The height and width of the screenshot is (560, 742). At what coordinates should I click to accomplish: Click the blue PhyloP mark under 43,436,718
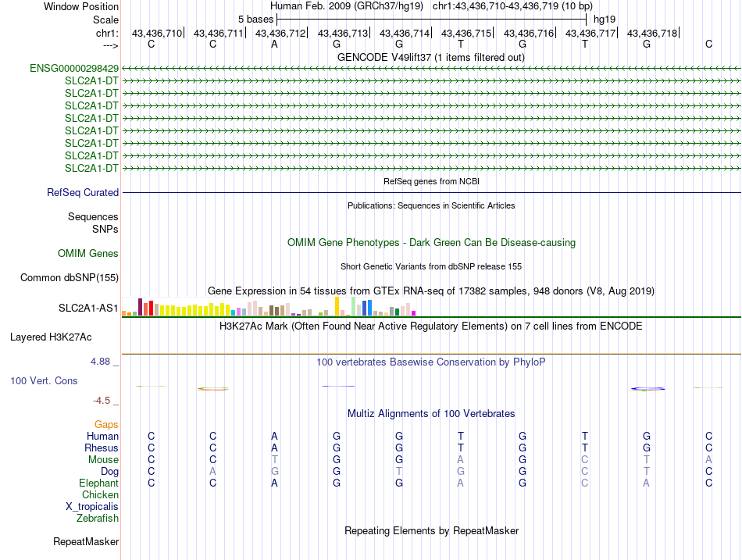[x=647, y=389]
